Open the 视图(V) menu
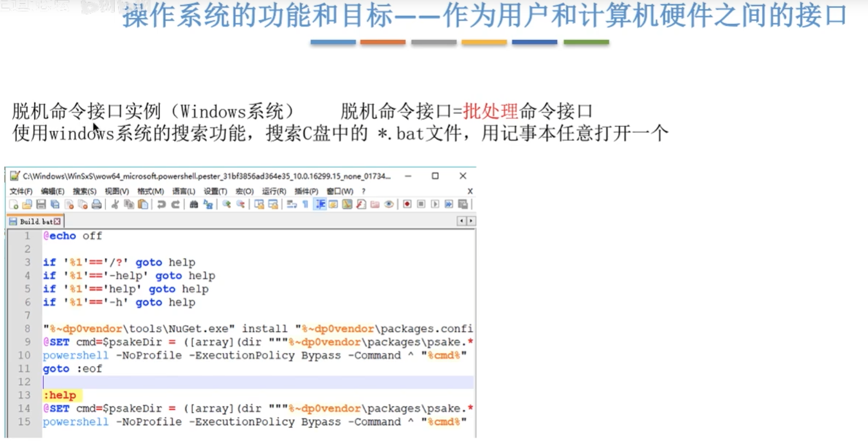The height and width of the screenshot is (448, 868). point(116,191)
